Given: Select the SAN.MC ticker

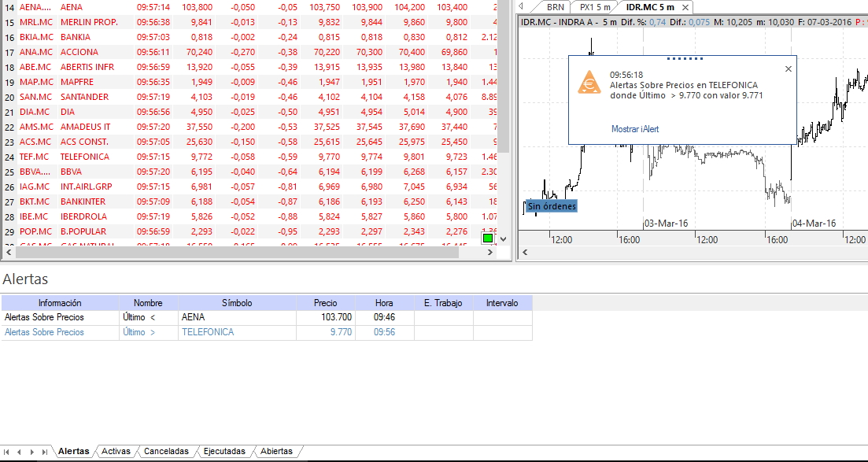Looking at the screenshot, I should point(36,97).
